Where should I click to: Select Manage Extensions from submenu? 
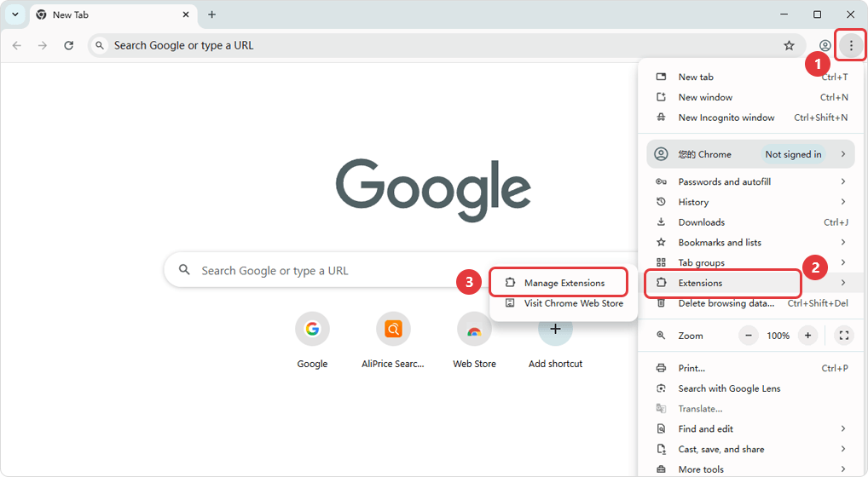[564, 283]
